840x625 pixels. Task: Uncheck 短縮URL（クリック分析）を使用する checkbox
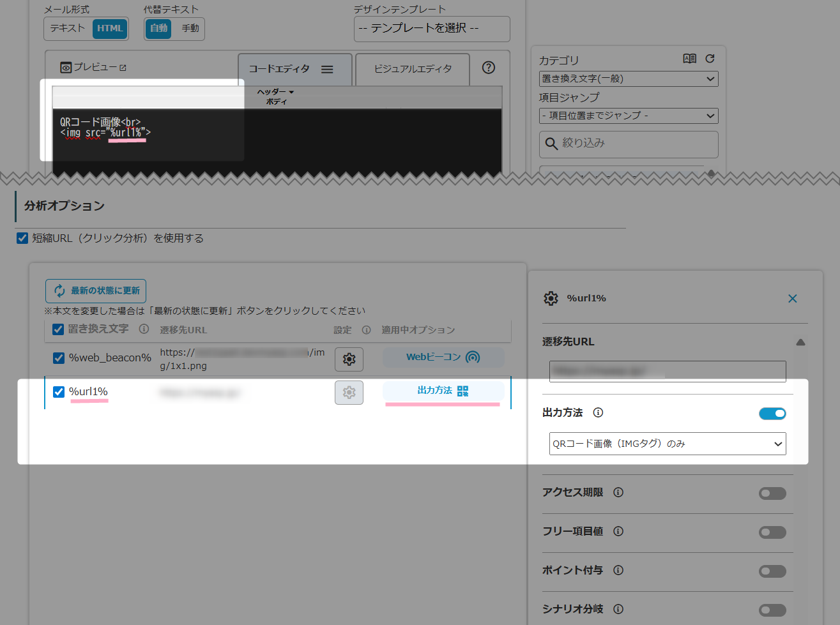point(22,238)
